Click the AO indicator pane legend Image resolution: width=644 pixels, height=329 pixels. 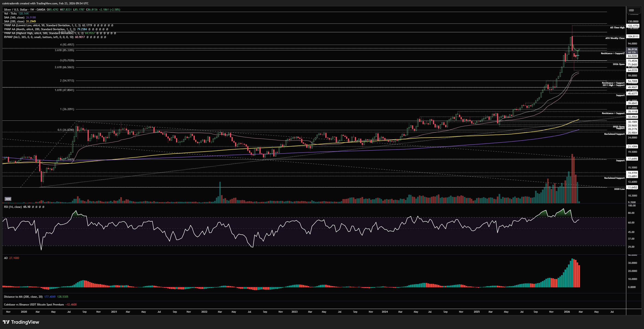pos(6,258)
